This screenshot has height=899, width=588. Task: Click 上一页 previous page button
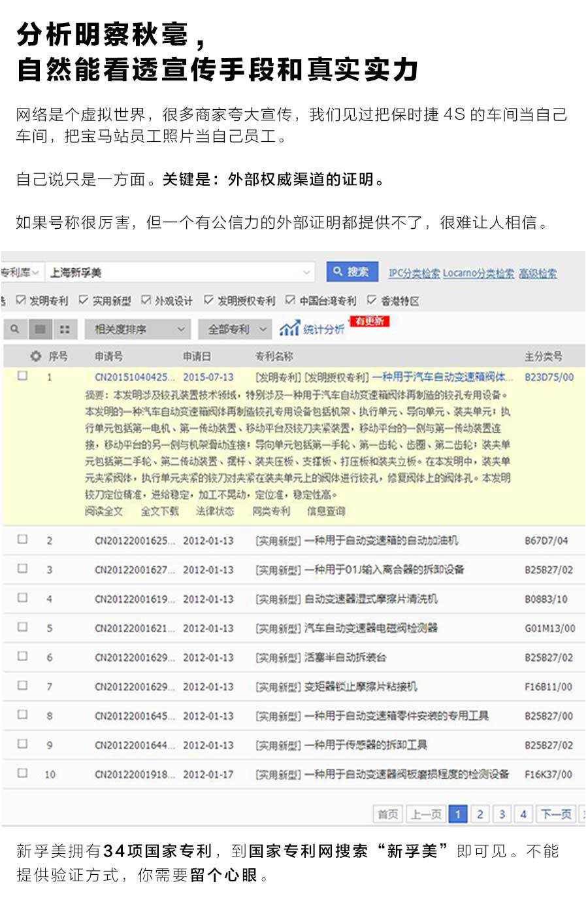click(426, 814)
